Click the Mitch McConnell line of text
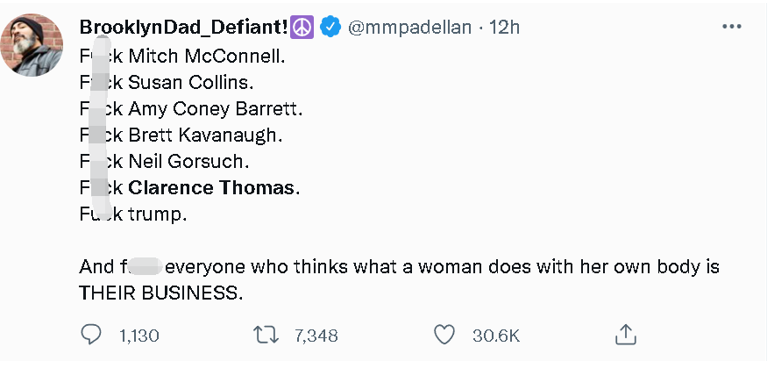 tap(182, 56)
